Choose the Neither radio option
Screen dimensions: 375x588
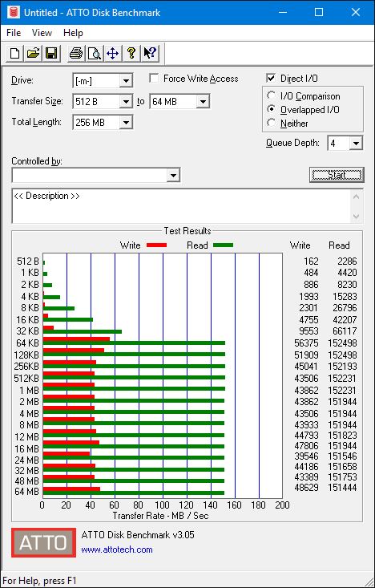point(271,123)
